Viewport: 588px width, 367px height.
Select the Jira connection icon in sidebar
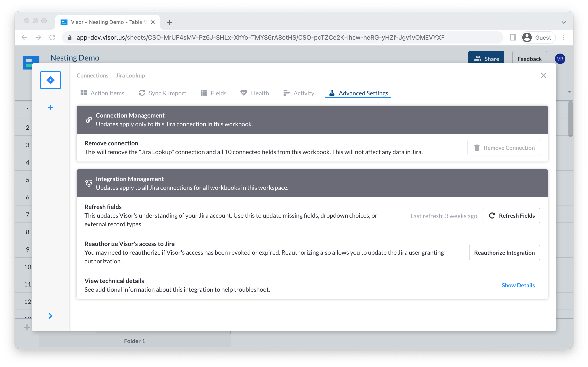tap(51, 80)
